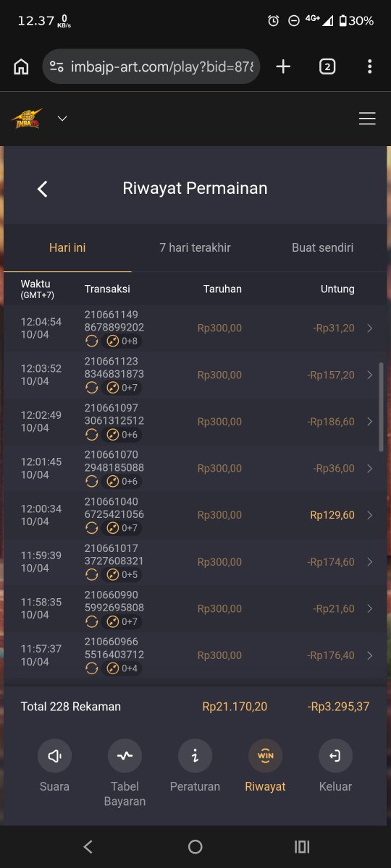Image resolution: width=391 pixels, height=868 pixels.
Task: Open the Tabel Bayaran icon
Action: pos(125,756)
